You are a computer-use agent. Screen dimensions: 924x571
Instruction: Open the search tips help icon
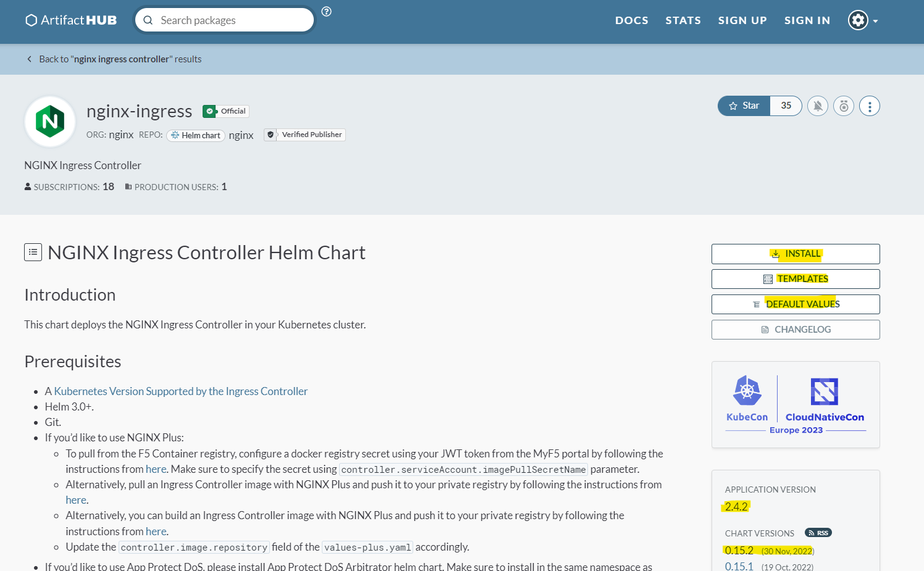click(327, 12)
